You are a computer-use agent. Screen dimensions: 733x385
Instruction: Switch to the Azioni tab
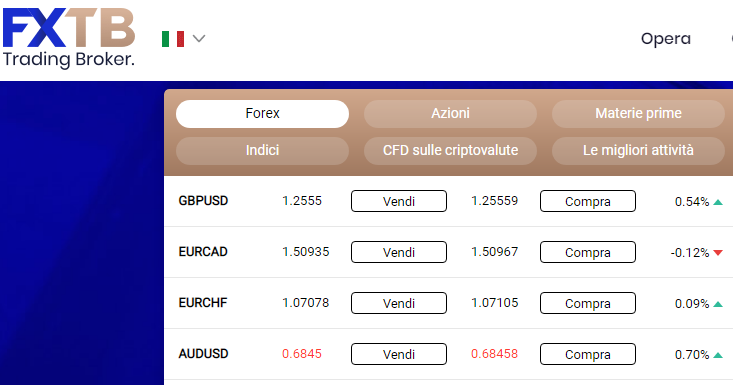(450, 114)
